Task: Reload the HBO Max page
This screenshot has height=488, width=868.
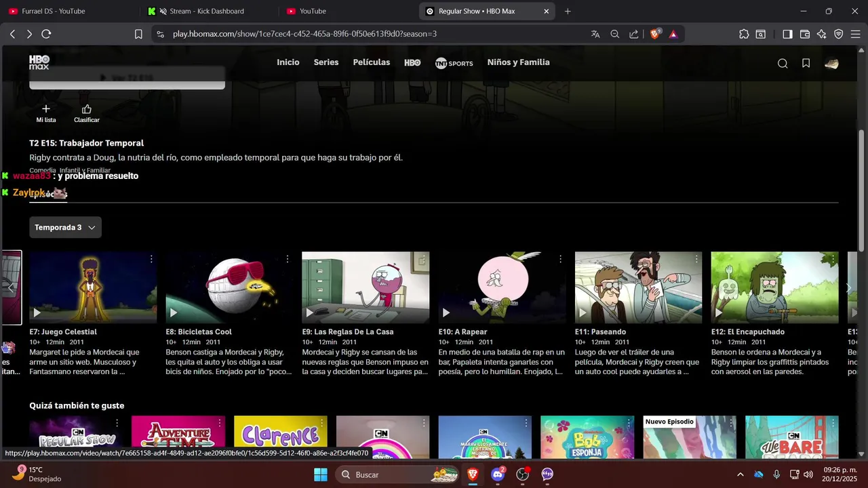Action: coord(46,34)
